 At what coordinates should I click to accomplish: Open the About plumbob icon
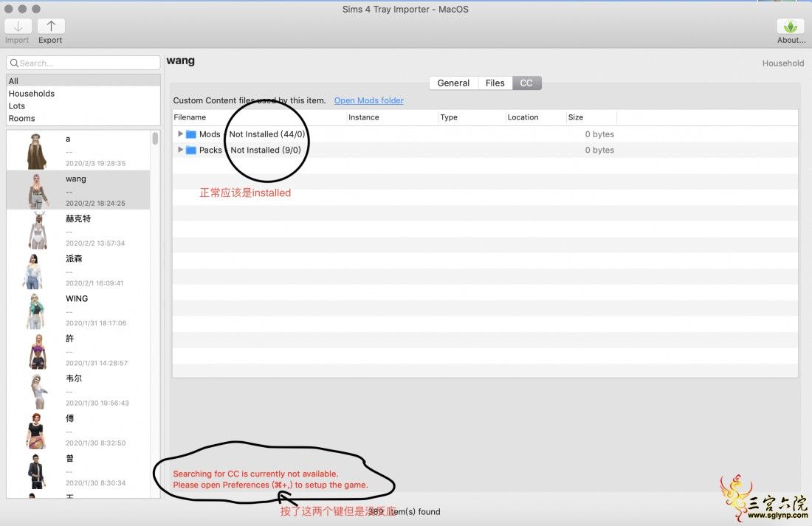click(x=791, y=27)
